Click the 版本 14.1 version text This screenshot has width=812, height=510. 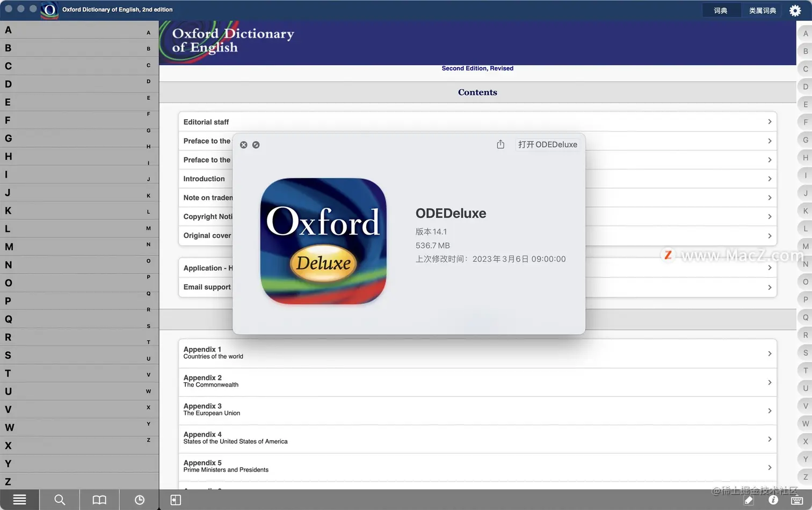click(431, 232)
